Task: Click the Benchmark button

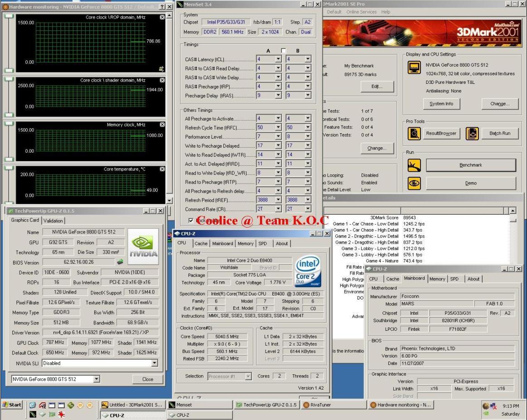Action: coord(471,165)
